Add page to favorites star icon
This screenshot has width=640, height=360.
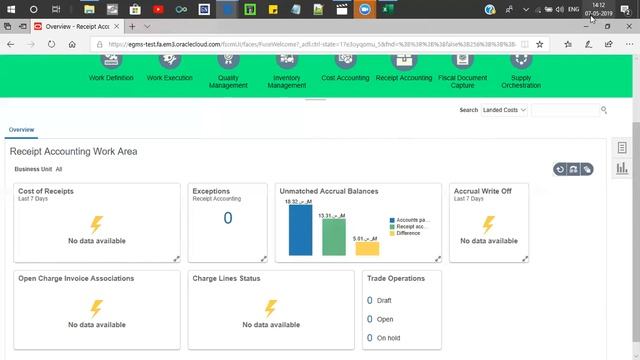click(540, 44)
